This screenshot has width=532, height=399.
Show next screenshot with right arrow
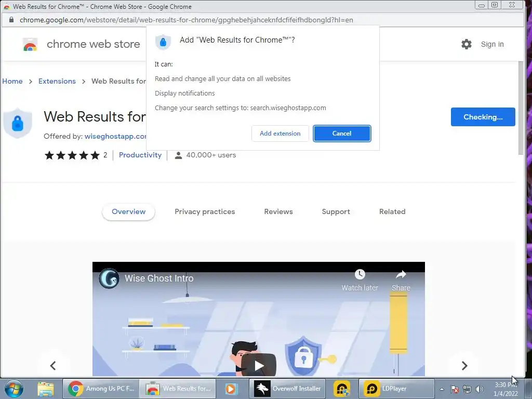pyautogui.click(x=464, y=365)
